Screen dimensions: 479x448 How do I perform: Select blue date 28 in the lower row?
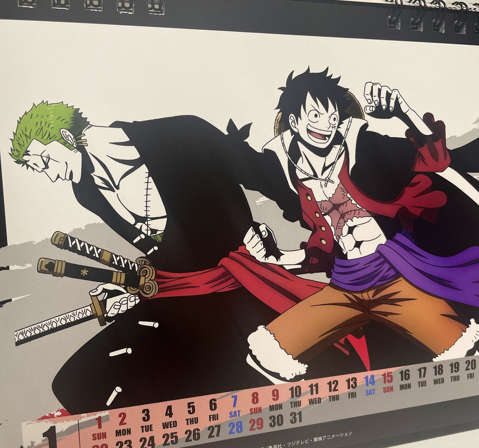[x=236, y=428]
